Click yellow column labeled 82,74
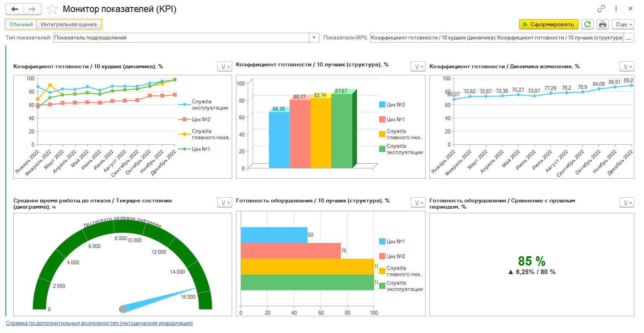The height and width of the screenshot is (333, 644). 321,133
